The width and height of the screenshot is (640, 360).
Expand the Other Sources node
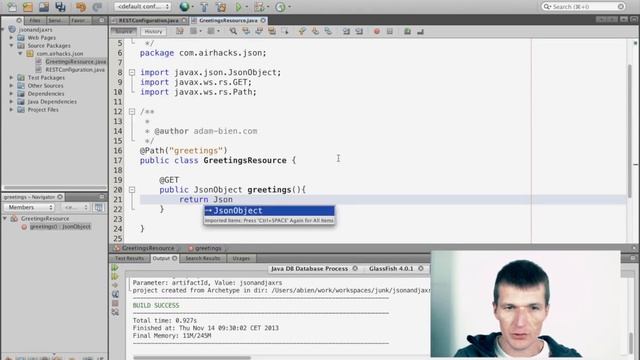click(11, 85)
